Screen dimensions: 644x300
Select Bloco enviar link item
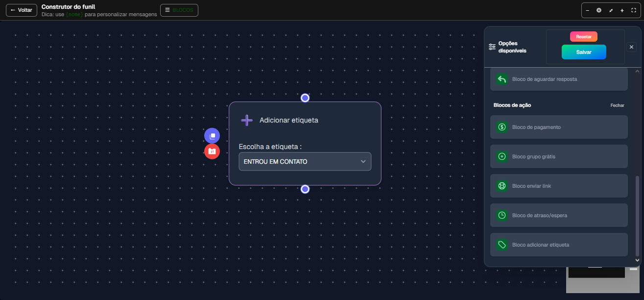pyautogui.click(x=559, y=186)
